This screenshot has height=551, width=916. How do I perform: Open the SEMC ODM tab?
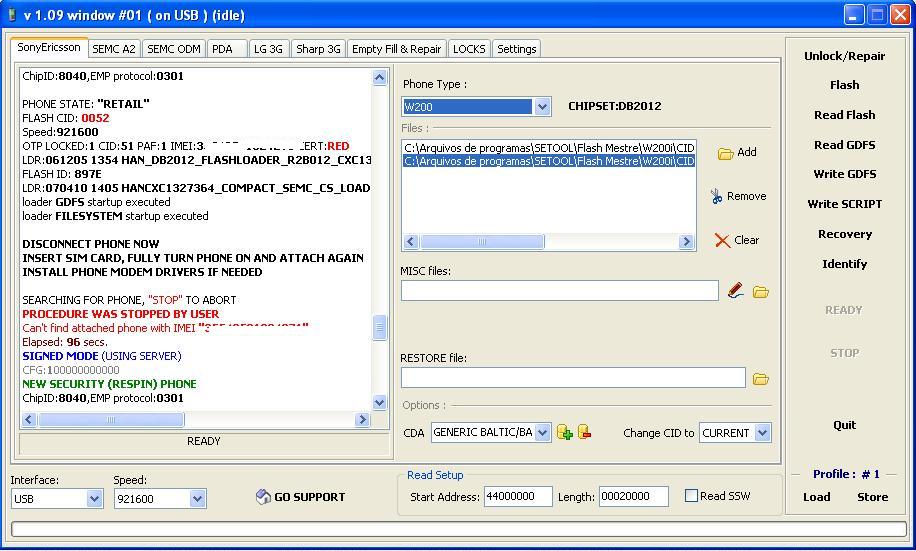174,49
